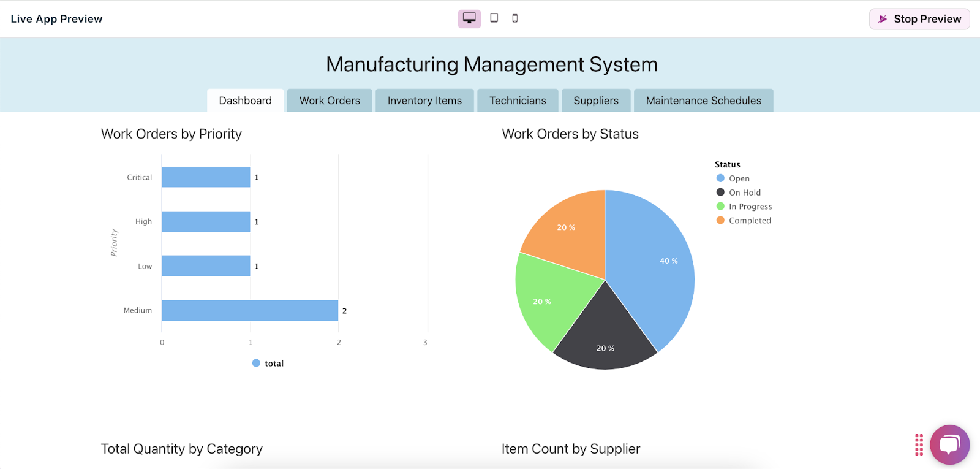Open the Technicians tab
This screenshot has height=469, width=980.
(x=518, y=101)
